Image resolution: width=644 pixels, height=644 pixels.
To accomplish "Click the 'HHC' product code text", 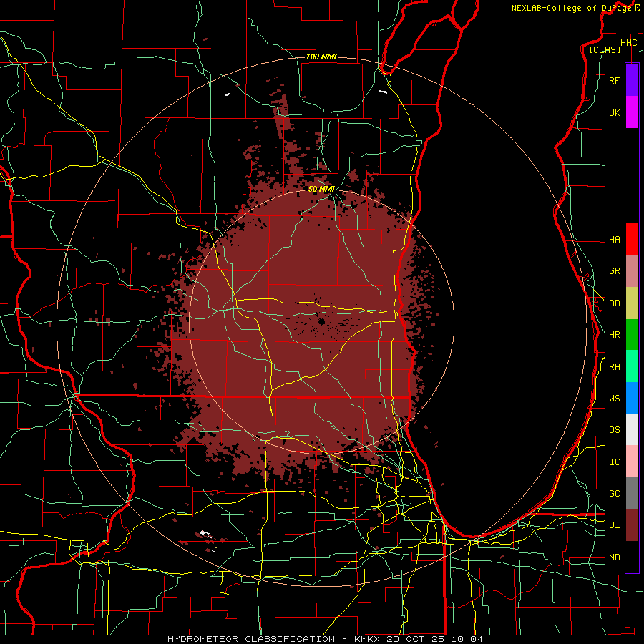I will click(628, 43).
